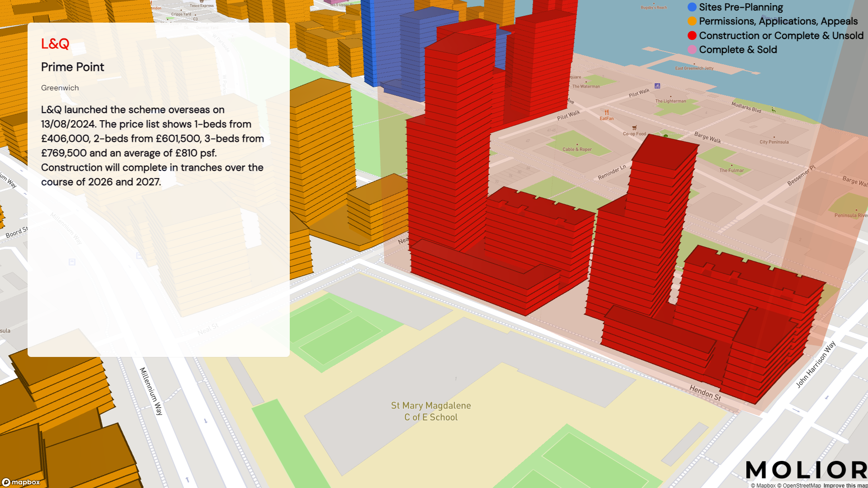Click the Prime Point scheme title
This screenshot has width=868, height=488.
coord(73,67)
